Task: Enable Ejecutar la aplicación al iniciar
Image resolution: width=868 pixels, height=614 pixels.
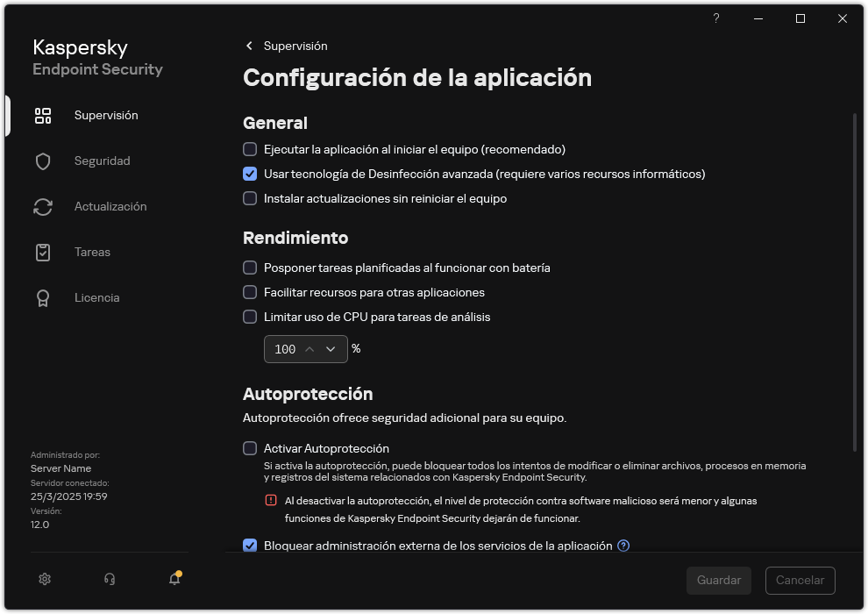Action: tap(250, 149)
